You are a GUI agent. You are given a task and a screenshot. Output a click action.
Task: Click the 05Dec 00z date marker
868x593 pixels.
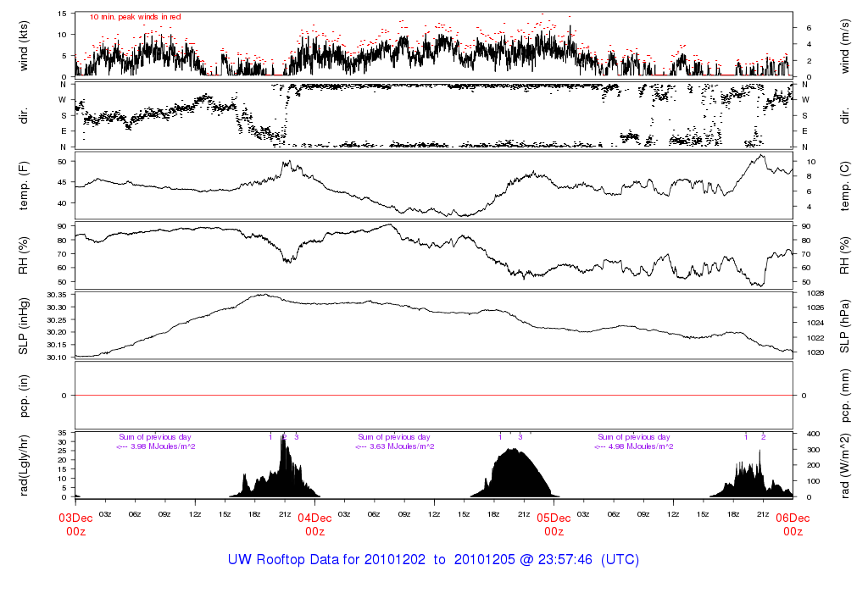554,524
